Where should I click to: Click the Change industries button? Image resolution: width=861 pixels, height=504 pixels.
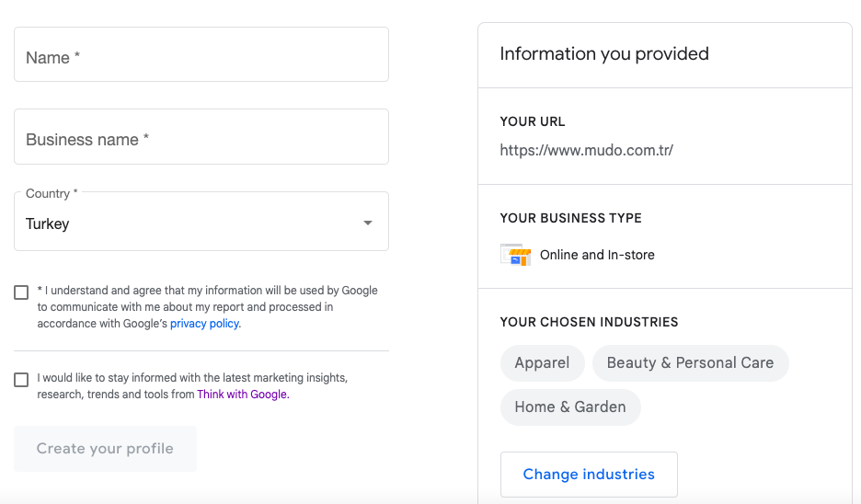click(x=589, y=475)
